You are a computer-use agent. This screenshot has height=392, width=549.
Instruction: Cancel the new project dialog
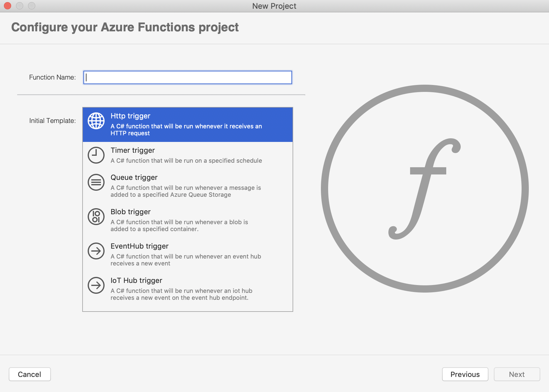(x=30, y=374)
